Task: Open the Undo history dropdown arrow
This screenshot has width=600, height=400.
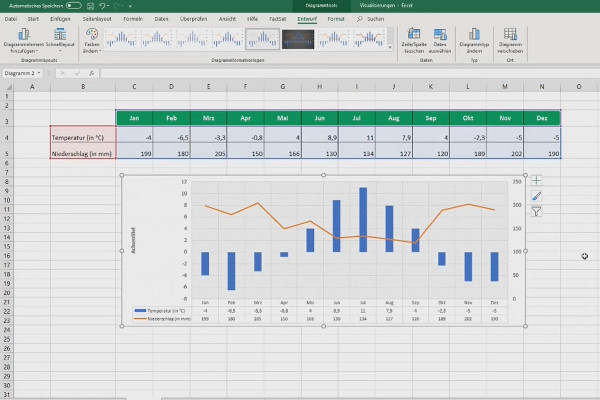Action: coord(108,6)
